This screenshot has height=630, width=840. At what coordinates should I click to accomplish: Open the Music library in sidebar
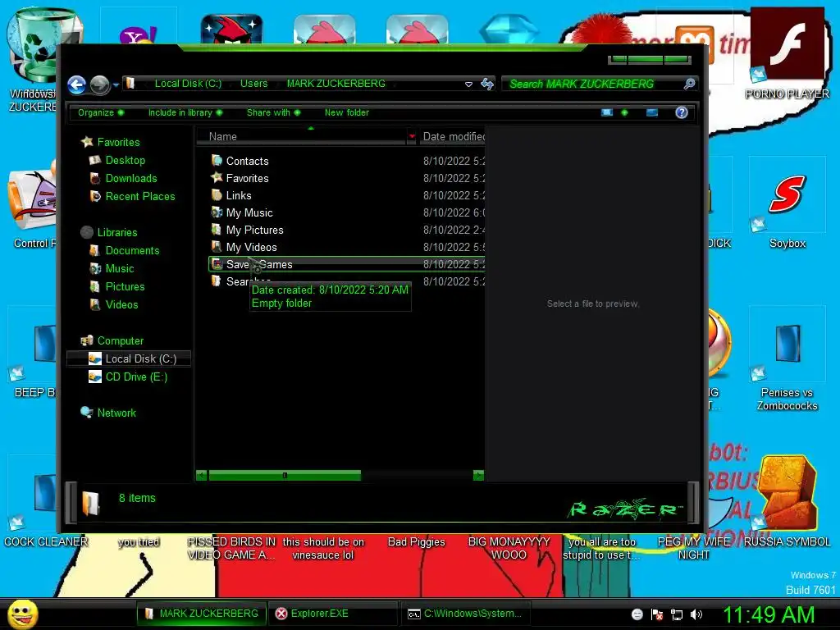point(119,269)
